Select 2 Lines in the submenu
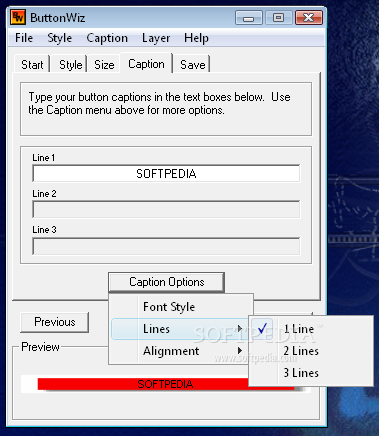Viewport: 379px width, 436px height. [311, 351]
